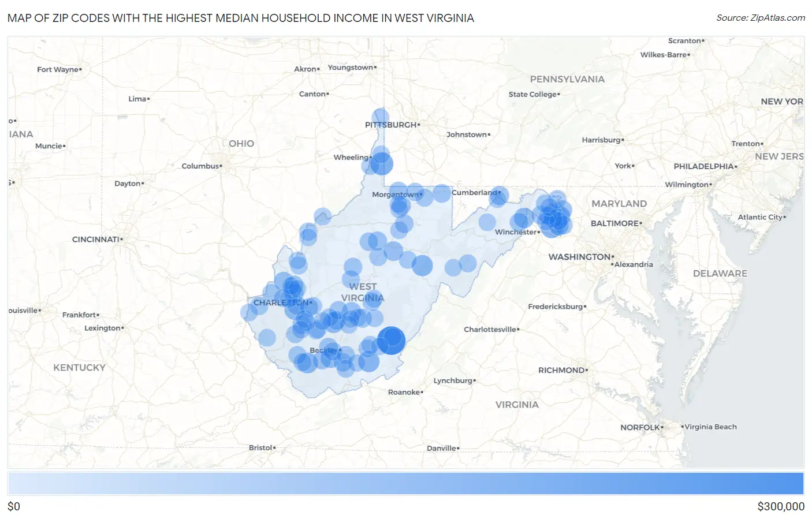Click the KENTUCKY state label
The image size is (812, 519).
click(79, 368)
